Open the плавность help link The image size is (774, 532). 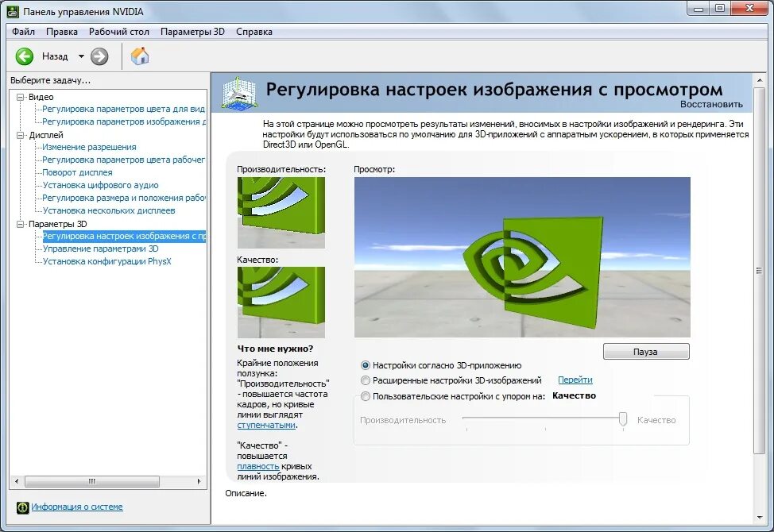(257, 466)
